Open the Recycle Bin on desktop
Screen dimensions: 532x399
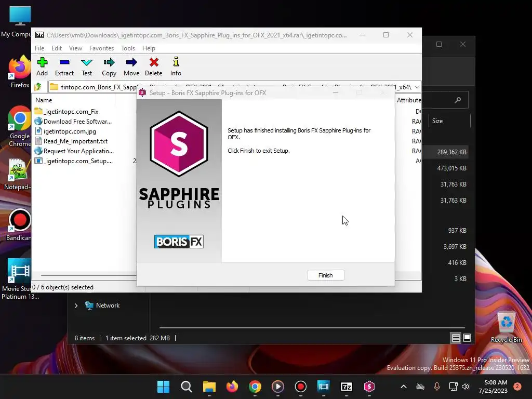[x=506, y=327]
